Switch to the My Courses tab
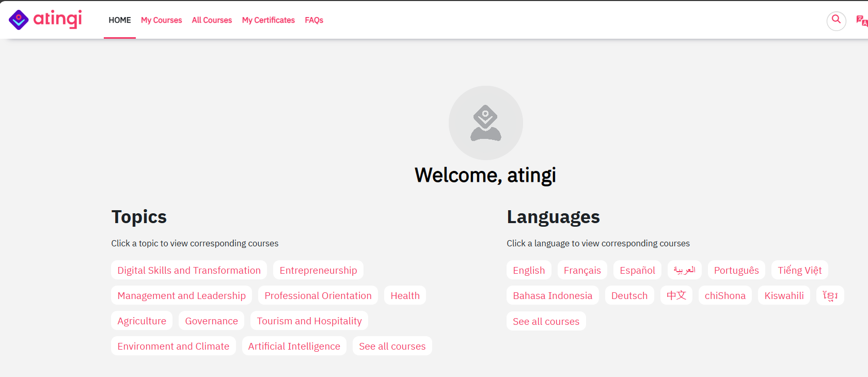 [x=161, y=20]
